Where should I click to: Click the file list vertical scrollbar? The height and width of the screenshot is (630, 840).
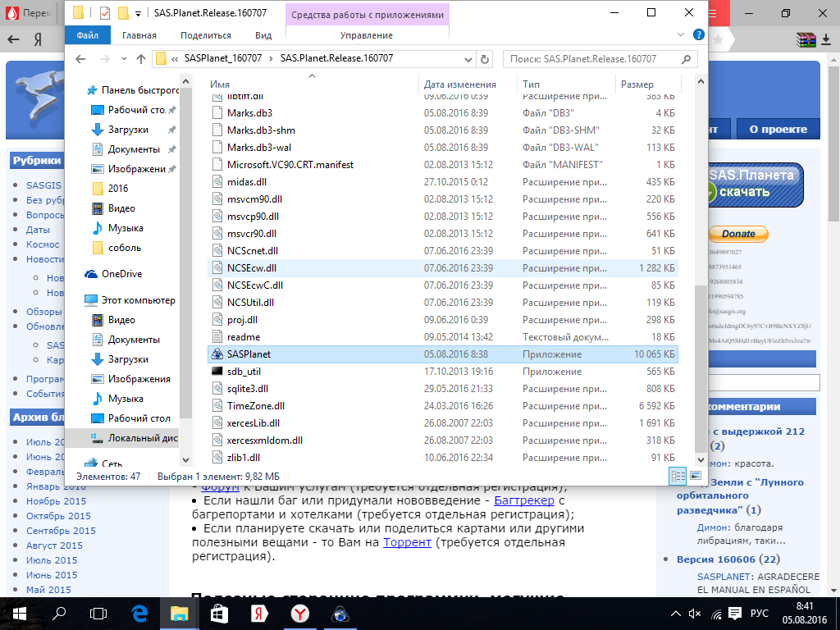point(701,370)
